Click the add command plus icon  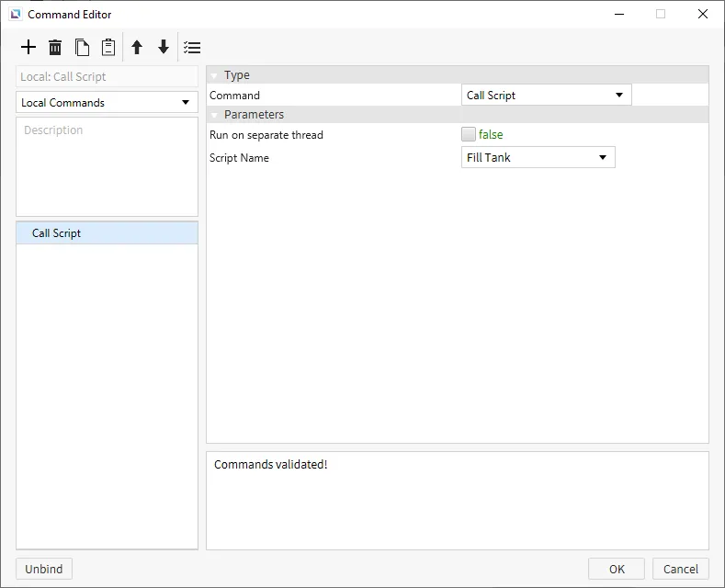(28, 48)
